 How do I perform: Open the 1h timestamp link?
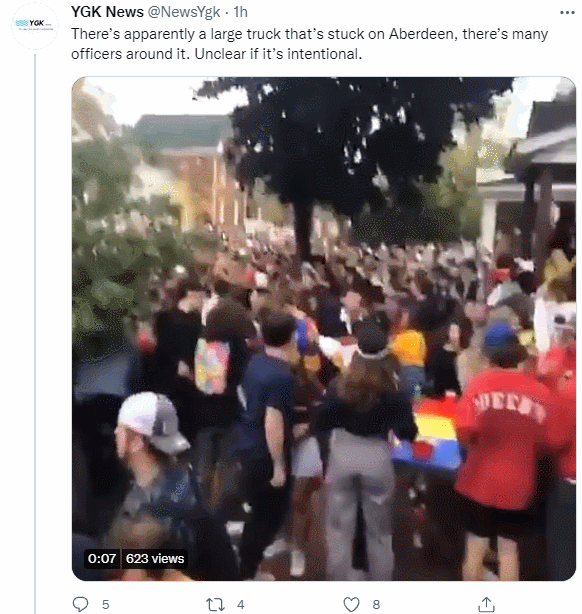point(240,12)
